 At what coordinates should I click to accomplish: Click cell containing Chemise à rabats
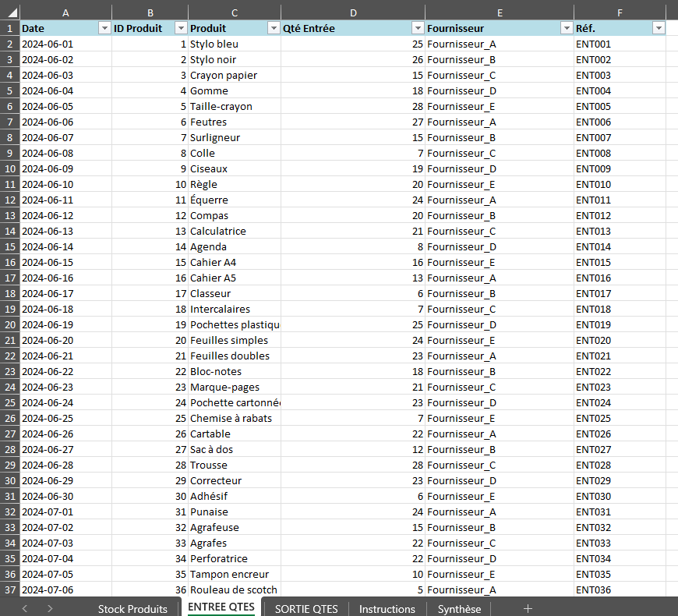235,418
